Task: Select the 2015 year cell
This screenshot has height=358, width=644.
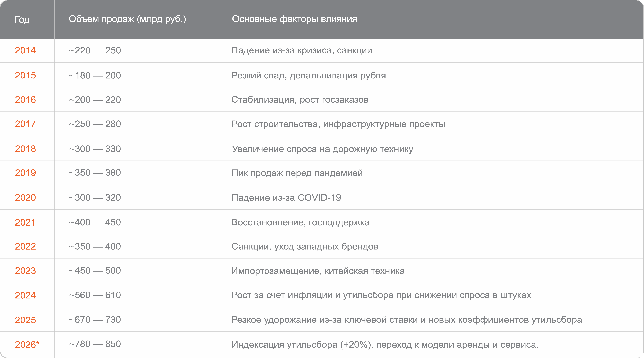Action: click(25, 75)
